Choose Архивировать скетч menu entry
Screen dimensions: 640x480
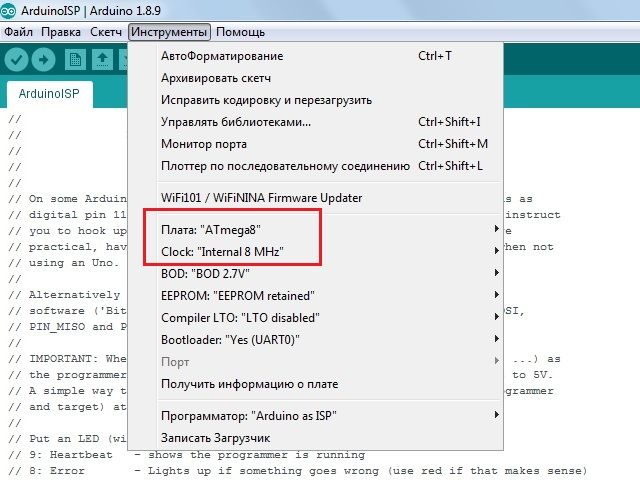pos(316,78)
